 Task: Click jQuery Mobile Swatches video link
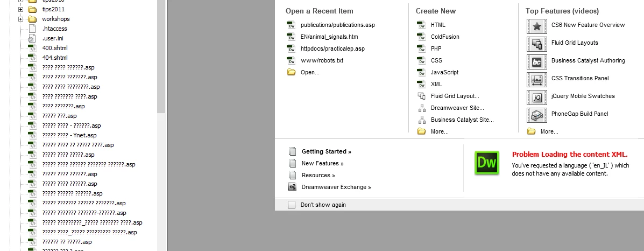pos(583,96)
